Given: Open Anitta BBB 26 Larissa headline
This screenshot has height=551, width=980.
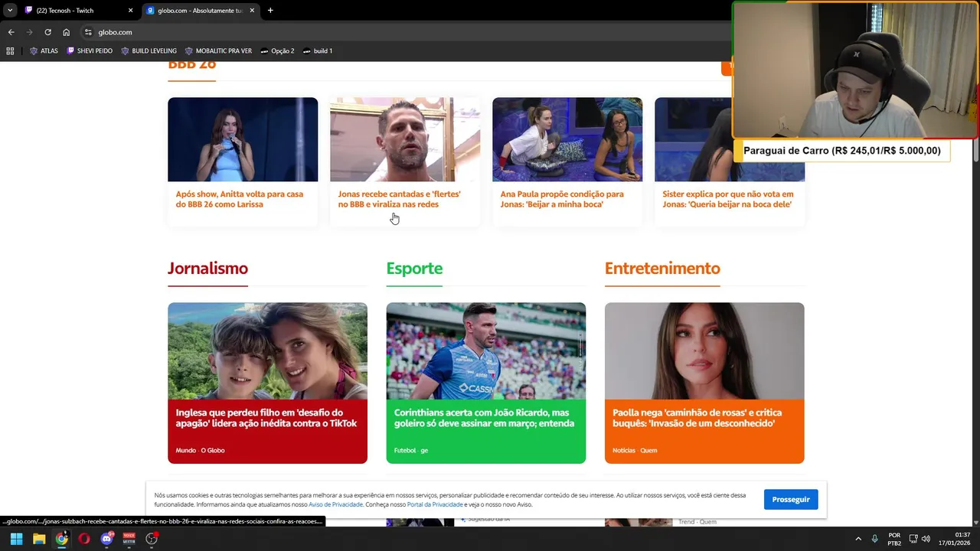Looking at the screenshot, I should [x=240, y=199].
